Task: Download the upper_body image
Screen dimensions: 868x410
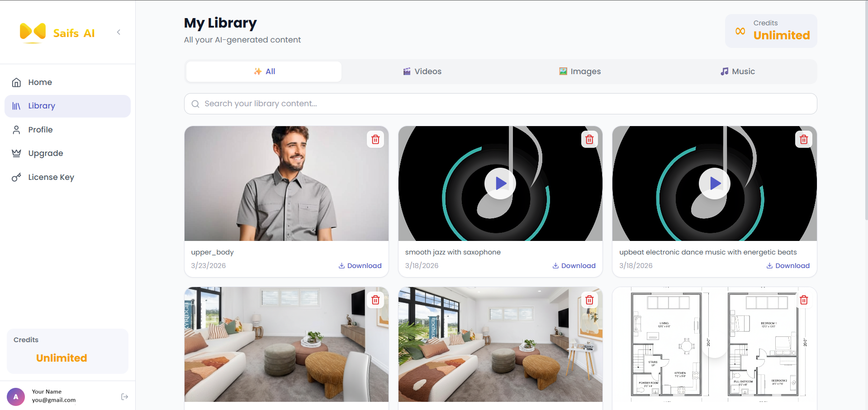Action: [360, 266]
